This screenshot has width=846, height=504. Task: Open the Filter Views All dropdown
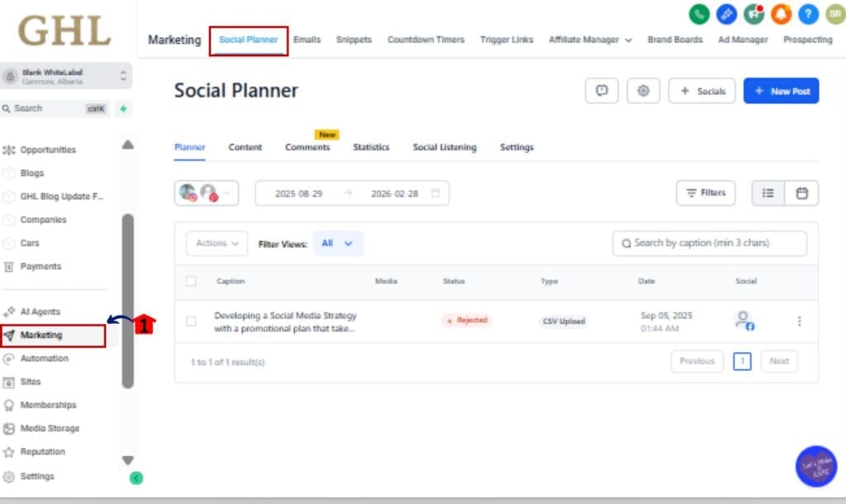click(337, 244)
